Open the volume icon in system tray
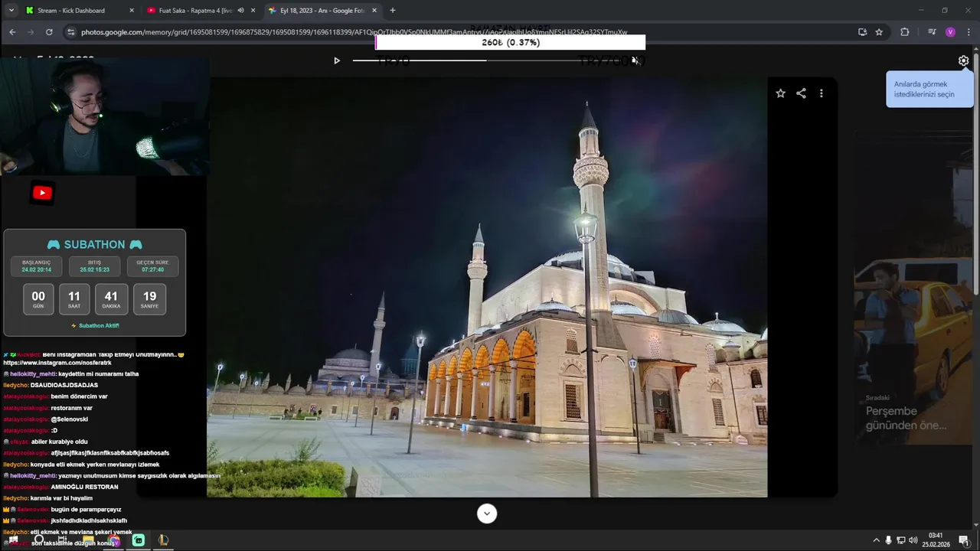This screenshot has width=980, height=551. click(x=913, y=540)
